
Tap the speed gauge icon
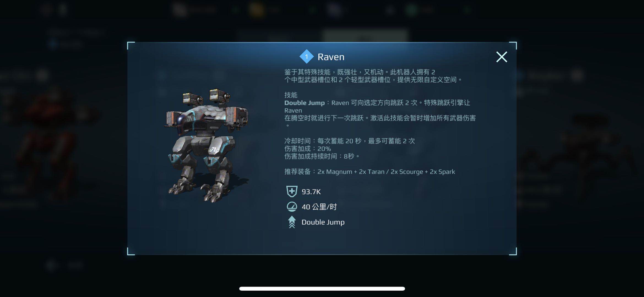292,207
